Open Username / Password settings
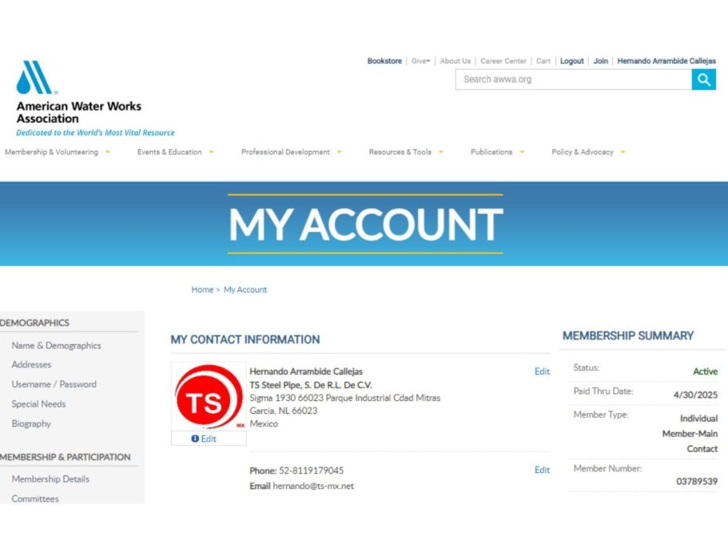 [54, 384]
